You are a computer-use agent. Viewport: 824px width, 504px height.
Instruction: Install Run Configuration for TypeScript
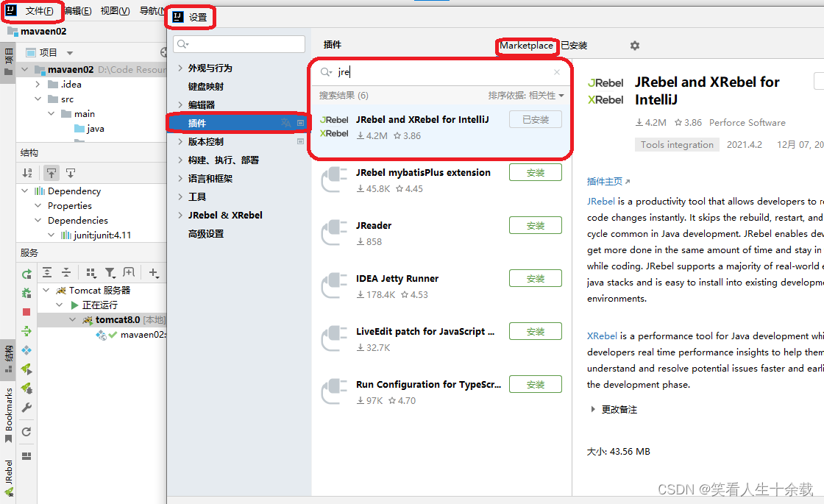(536, 385)
